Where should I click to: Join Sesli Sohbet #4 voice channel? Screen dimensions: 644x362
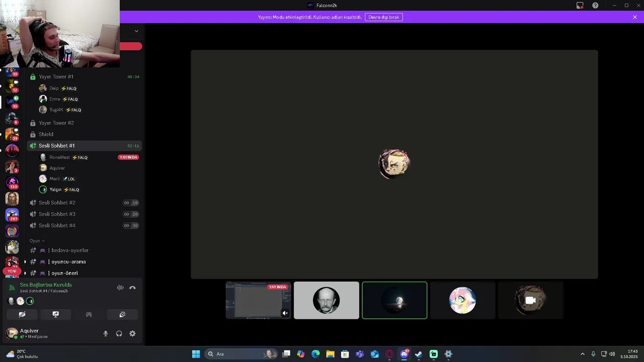(84, 225)
